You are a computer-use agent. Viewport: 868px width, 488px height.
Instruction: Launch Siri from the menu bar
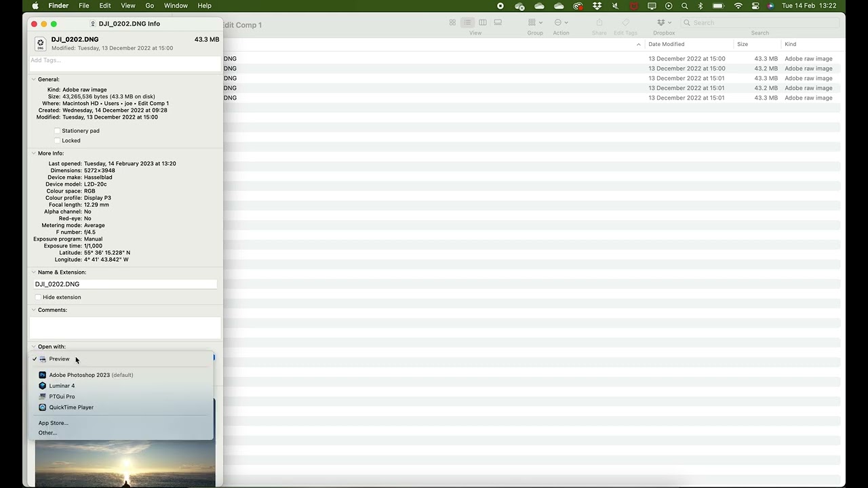point(770,5)
